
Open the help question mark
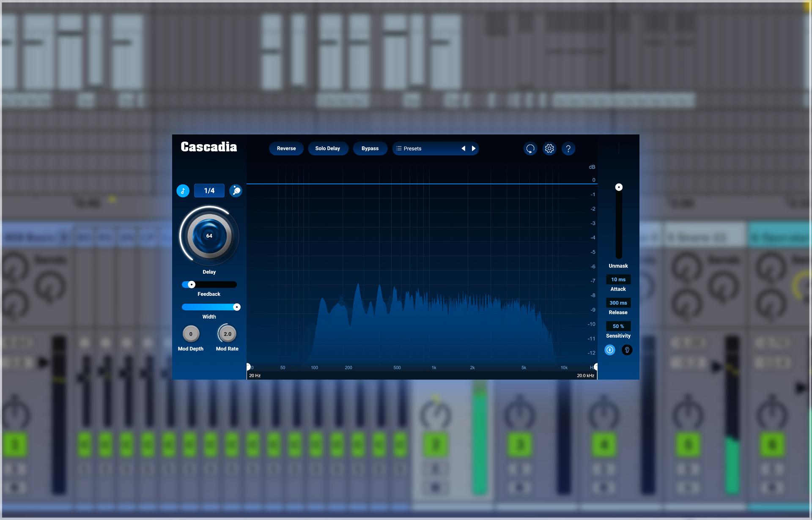click(568, 148)
